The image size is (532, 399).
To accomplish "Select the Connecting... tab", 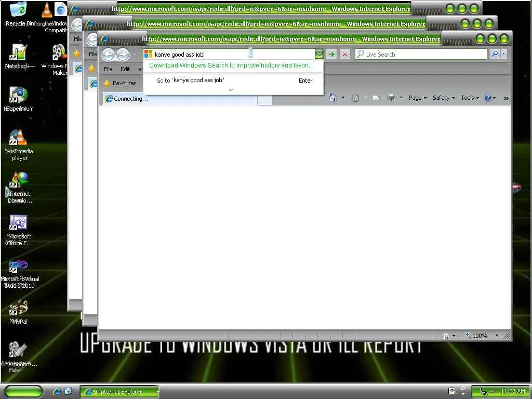I will 178,99.
